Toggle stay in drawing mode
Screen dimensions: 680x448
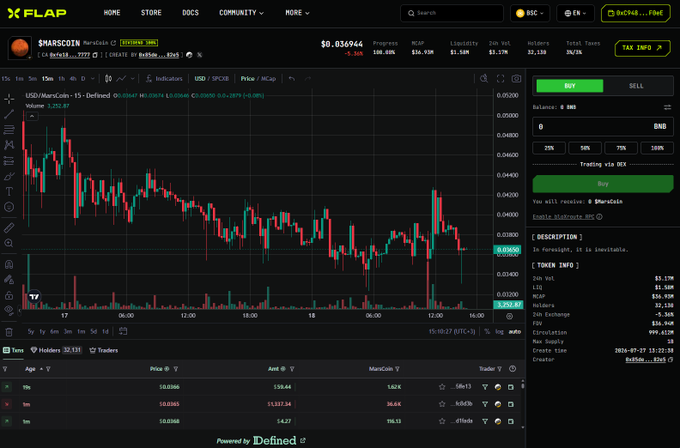[9, 280]
